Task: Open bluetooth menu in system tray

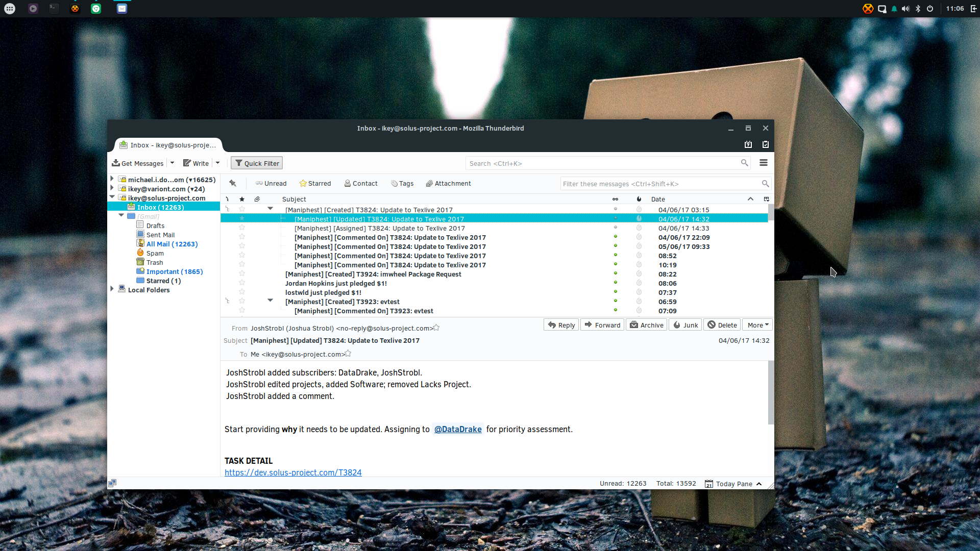Action: [918, 9]
